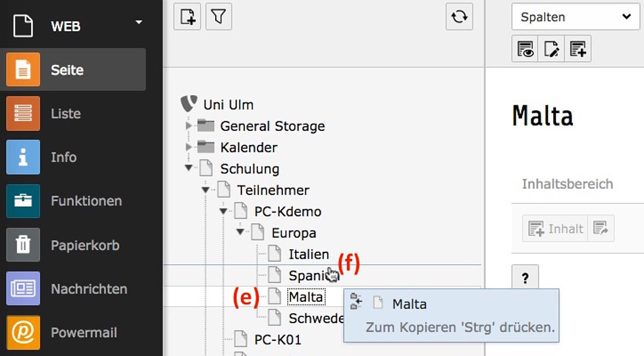Click the edit page properties icon

tap(551, 49)
